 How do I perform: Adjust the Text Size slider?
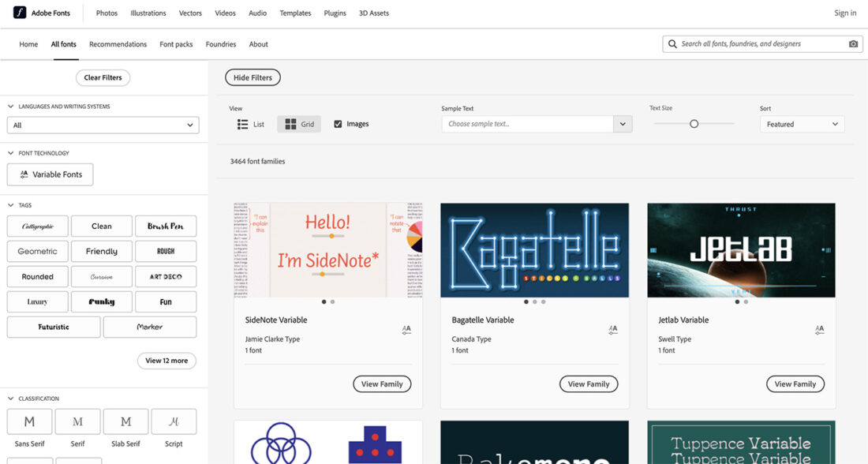click(x=694, y=124)
